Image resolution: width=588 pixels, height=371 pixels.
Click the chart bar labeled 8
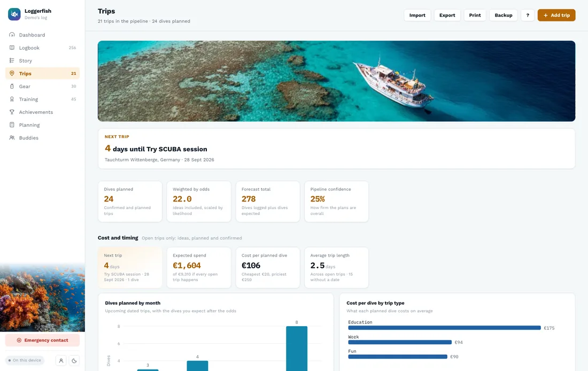(x=297, y=349)
